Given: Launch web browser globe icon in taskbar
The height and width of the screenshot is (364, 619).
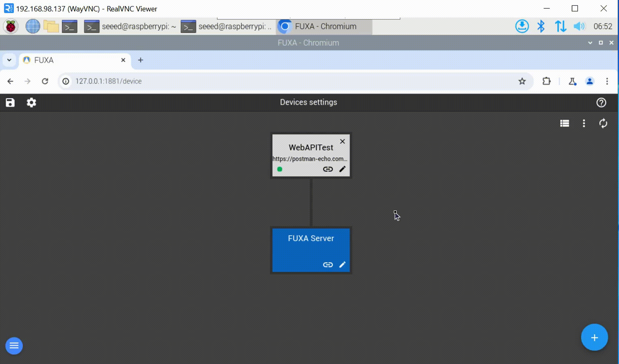Looking at the screenshot, I should pos(33,26).
